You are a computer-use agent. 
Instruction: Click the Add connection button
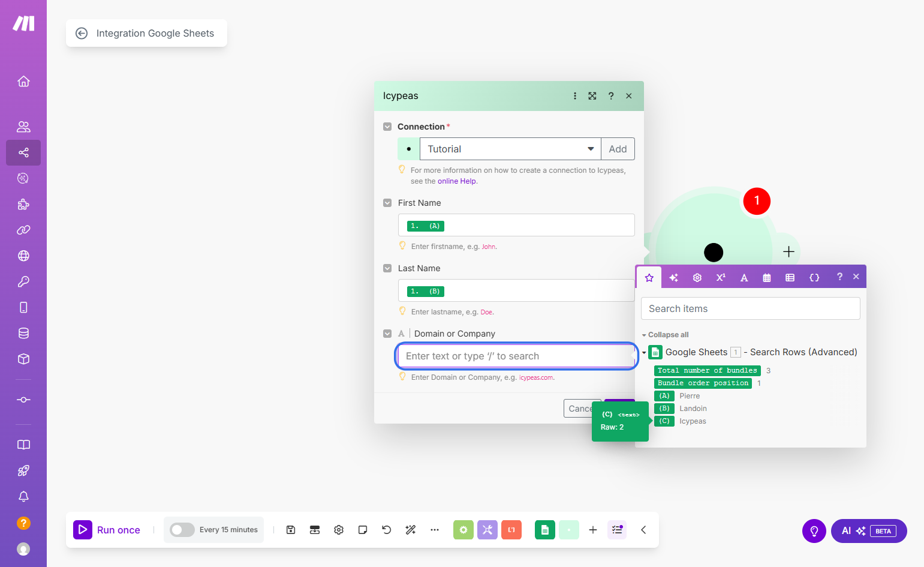click(618, 149)
